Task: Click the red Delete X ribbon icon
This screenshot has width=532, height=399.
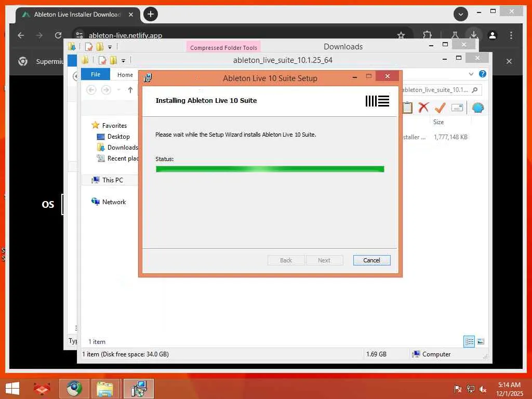Action: (x=423, y=108)
